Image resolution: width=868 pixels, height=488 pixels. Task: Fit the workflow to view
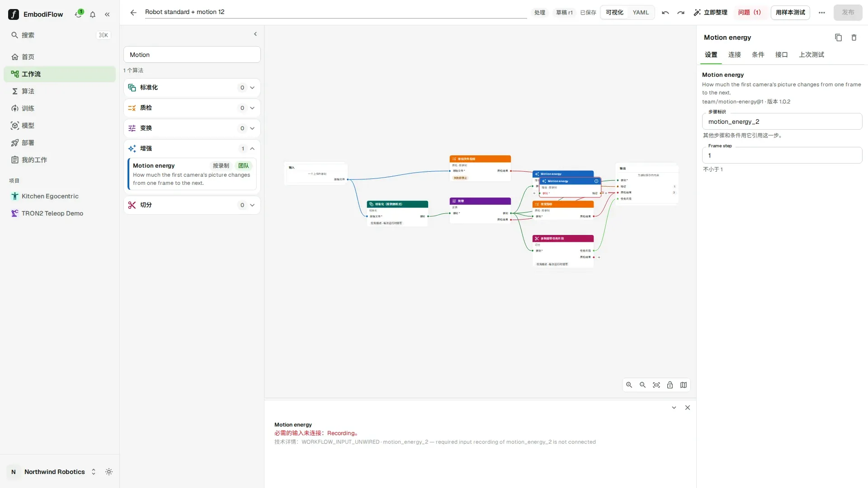656,385
